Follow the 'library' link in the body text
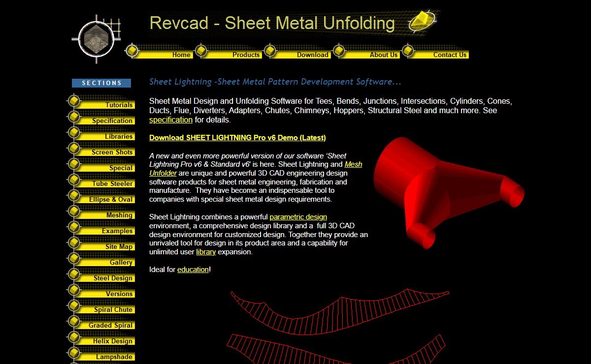Viewport: 591px width, 364px height. coord(206,252)
